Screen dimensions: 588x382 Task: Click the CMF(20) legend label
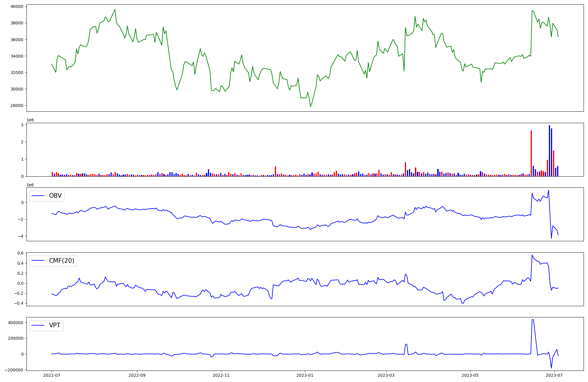[61, 261]
